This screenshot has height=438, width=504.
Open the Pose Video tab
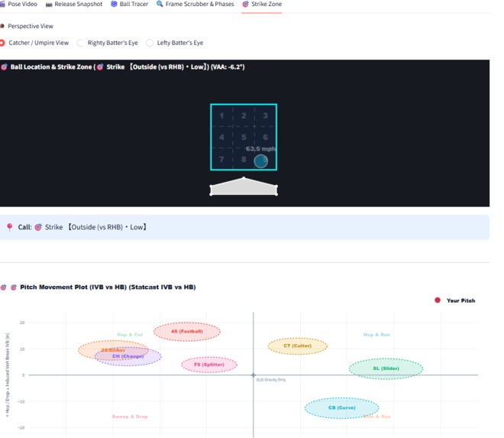click(19, 4)
